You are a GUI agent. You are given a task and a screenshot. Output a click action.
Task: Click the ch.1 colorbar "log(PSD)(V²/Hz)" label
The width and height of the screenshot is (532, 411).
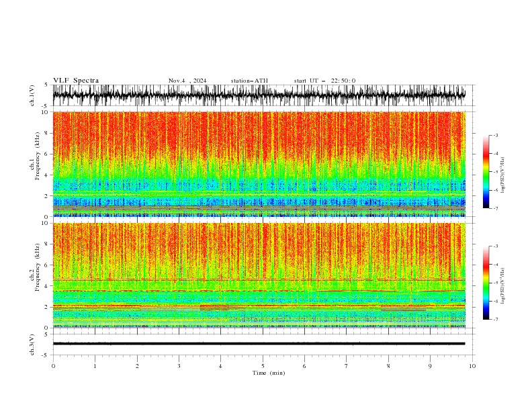click(x=502, y=175)
